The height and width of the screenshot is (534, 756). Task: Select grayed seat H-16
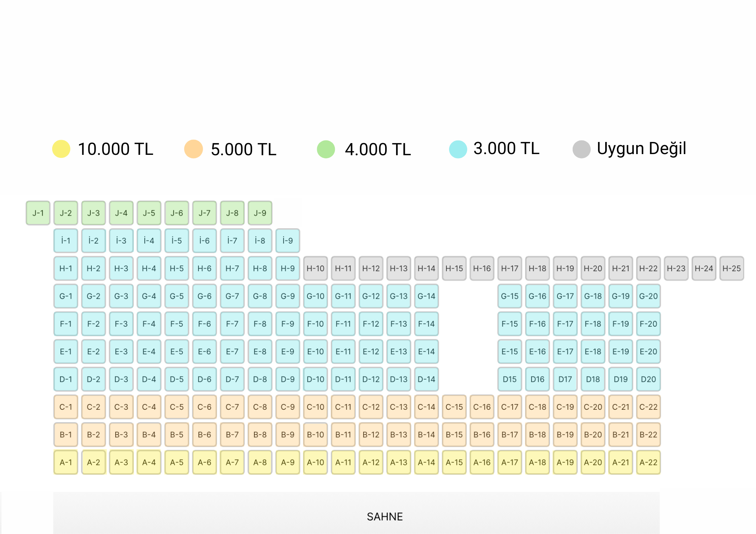point(482,269)
